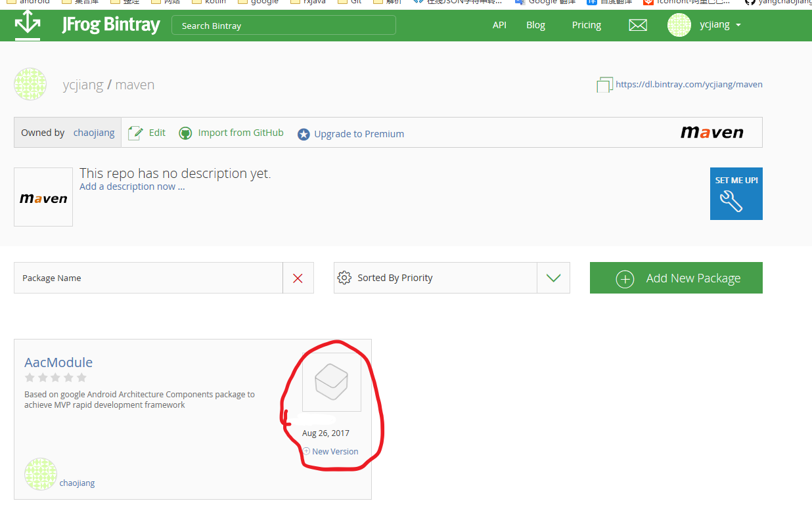The width and height of the screenshot is (812, 526).
Task: Click Add New Package button
Action: (x=676, y=278)
